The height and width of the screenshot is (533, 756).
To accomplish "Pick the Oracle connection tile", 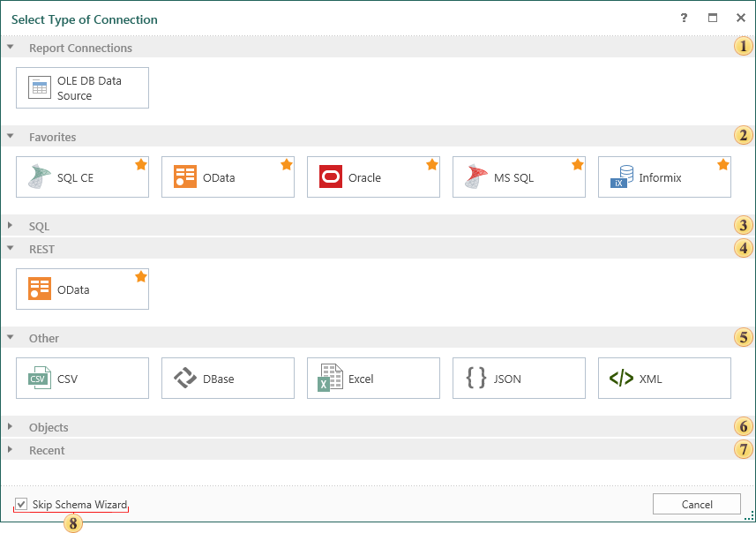I will tap(373, 177).
